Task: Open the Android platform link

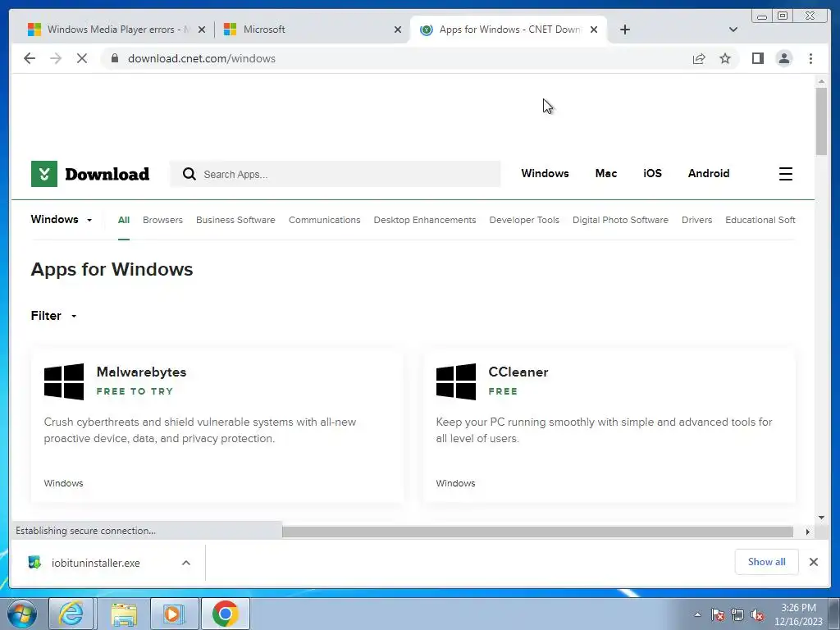Action: [708, 174]
